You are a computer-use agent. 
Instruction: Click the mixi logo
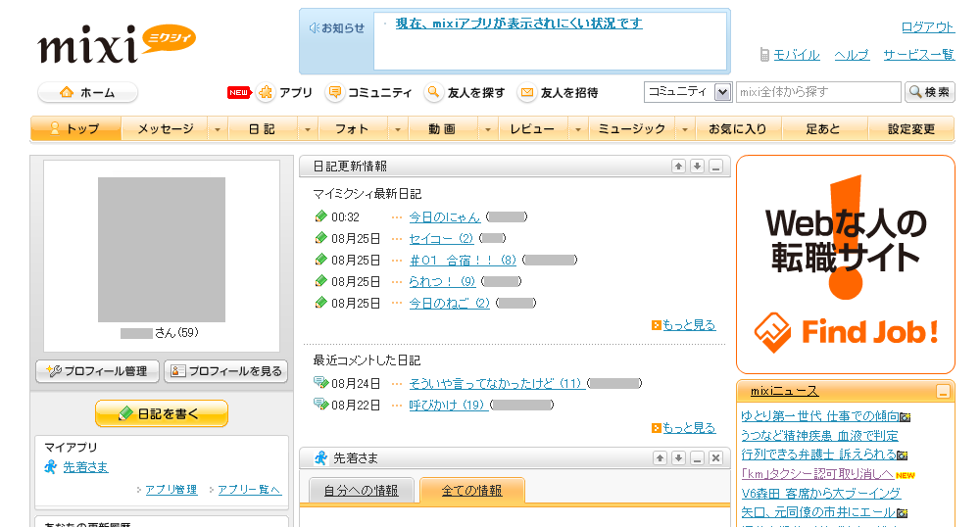point(117,45)
